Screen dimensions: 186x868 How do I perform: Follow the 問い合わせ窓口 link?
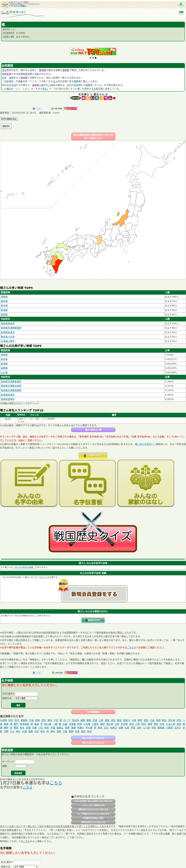(x=143, y=444)
